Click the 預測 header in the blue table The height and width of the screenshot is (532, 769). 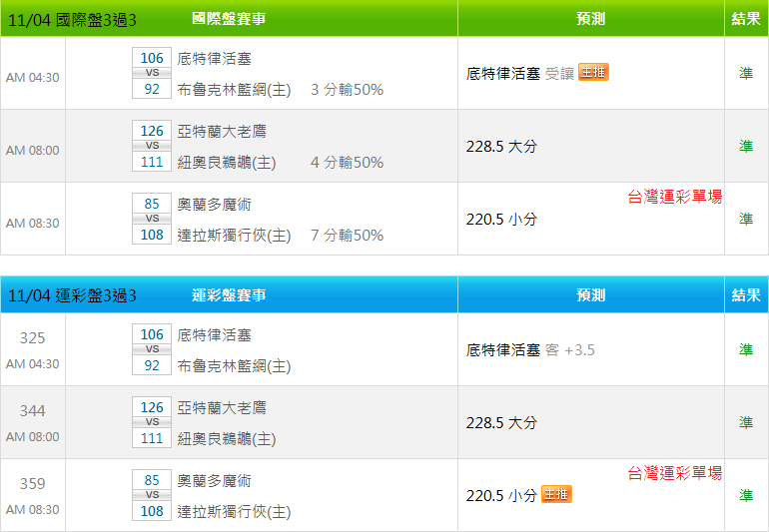coord(590,294)
